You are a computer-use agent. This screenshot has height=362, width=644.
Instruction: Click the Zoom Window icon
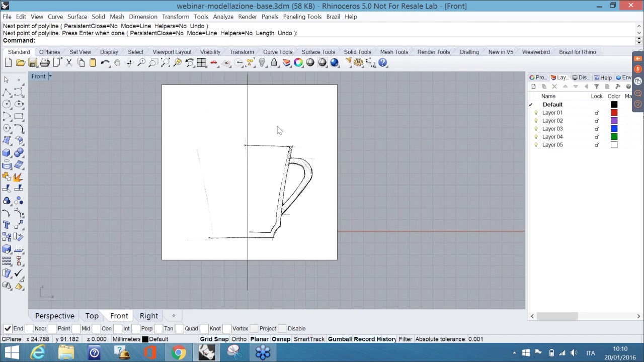(153, 63)
